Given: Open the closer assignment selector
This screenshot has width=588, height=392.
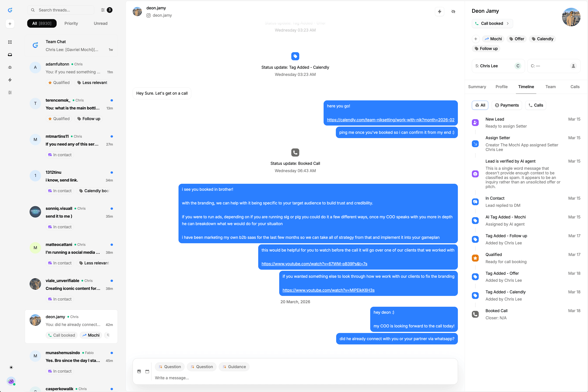Looking at the screenshot, I should tap(553, 66).
